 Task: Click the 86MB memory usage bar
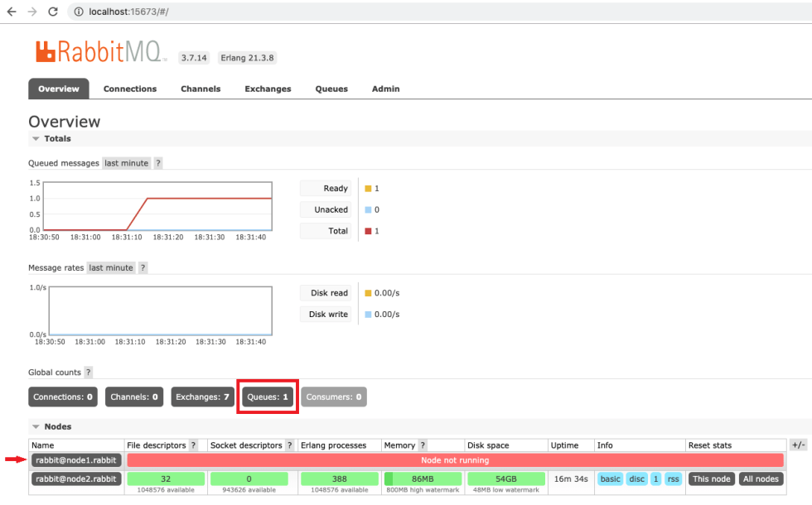point(423,479)
